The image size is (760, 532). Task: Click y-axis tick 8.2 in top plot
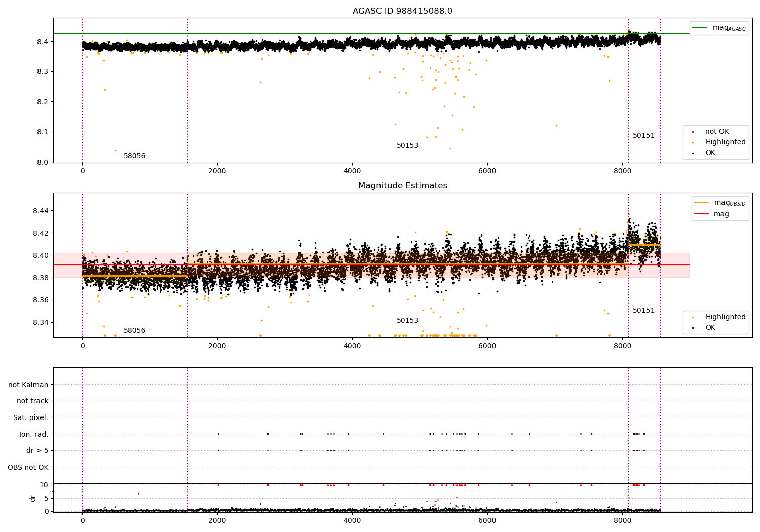tap(43, 102)
